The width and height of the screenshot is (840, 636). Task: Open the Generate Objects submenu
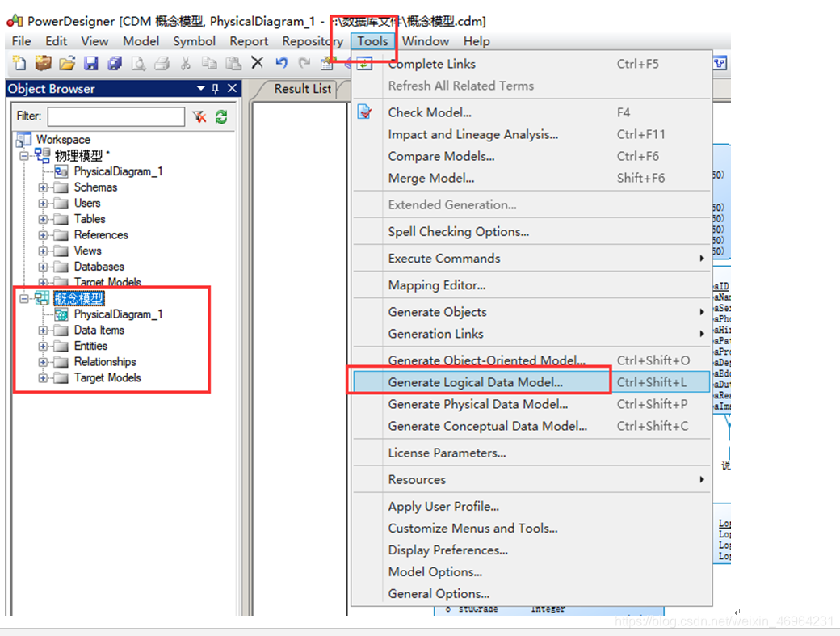point(531,312)
